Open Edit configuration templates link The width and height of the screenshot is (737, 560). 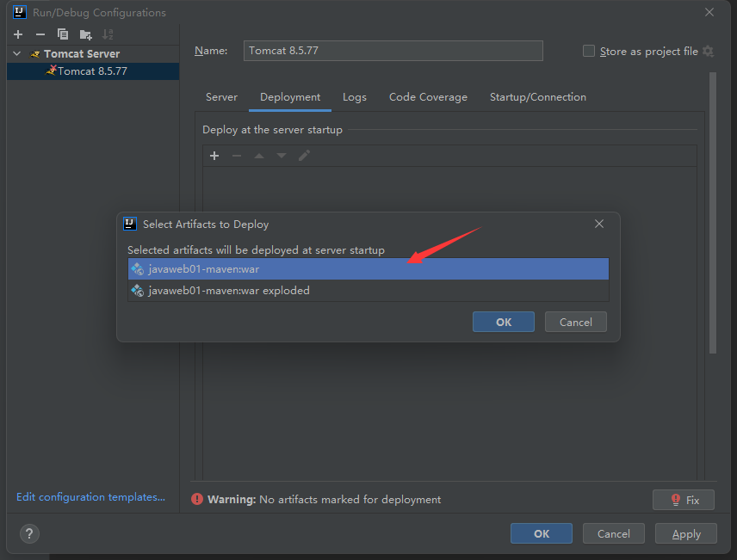(x=90, y=497)
